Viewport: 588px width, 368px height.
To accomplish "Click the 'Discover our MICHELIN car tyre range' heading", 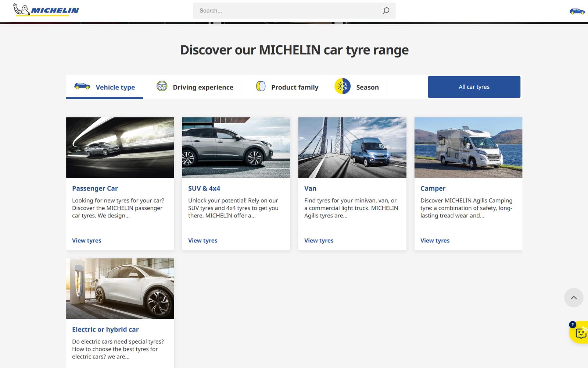I will (294, 50).
